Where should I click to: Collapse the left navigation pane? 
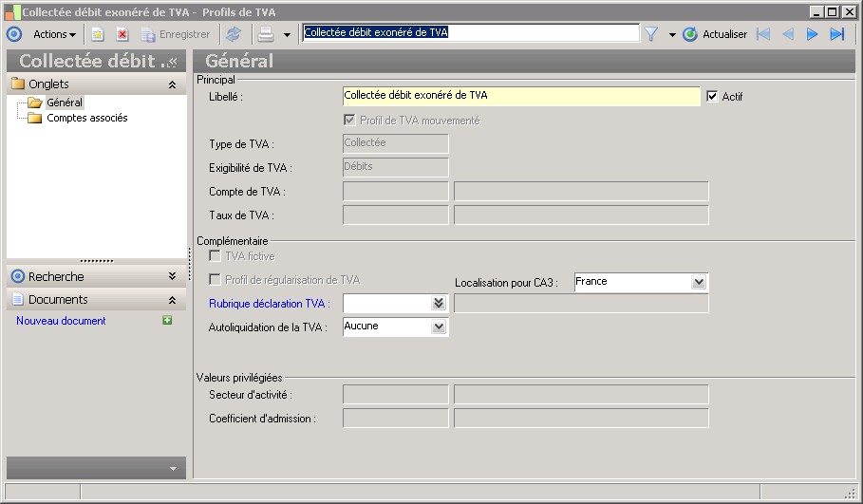pos(173,62)
